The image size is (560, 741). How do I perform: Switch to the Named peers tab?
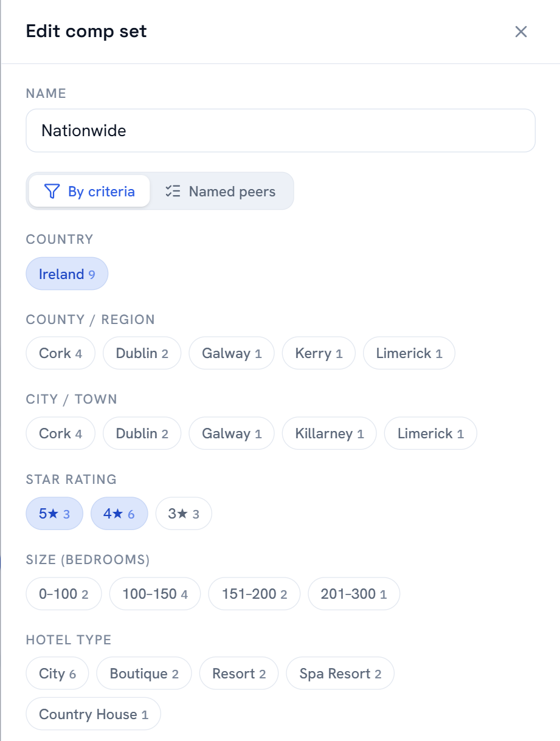(221, 191)
